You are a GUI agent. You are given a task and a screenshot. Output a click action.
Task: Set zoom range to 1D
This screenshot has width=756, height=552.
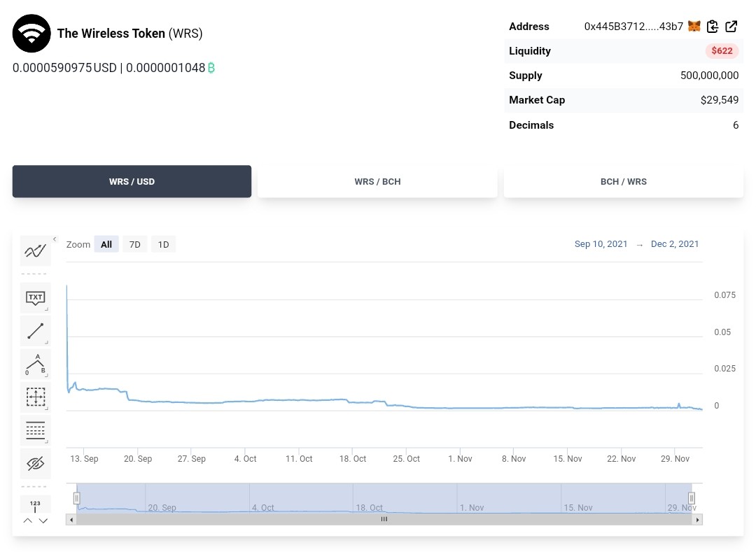coord(163,244)
